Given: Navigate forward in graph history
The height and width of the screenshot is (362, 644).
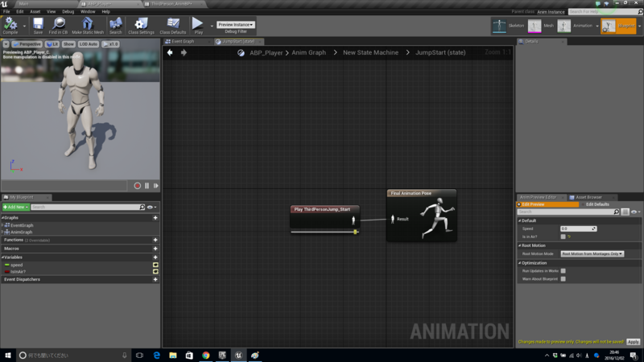Looking at the screenshot, I should (184, 52).
